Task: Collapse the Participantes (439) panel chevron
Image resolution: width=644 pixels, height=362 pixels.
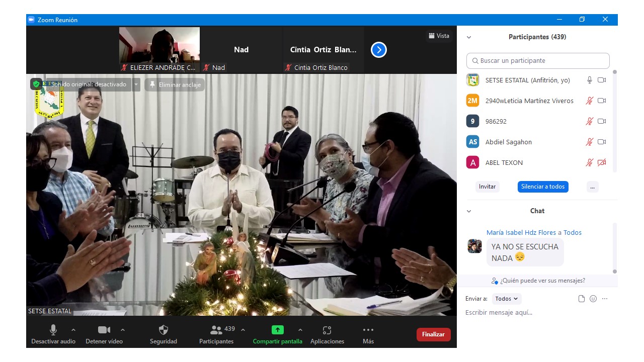Action: point(469,37)
